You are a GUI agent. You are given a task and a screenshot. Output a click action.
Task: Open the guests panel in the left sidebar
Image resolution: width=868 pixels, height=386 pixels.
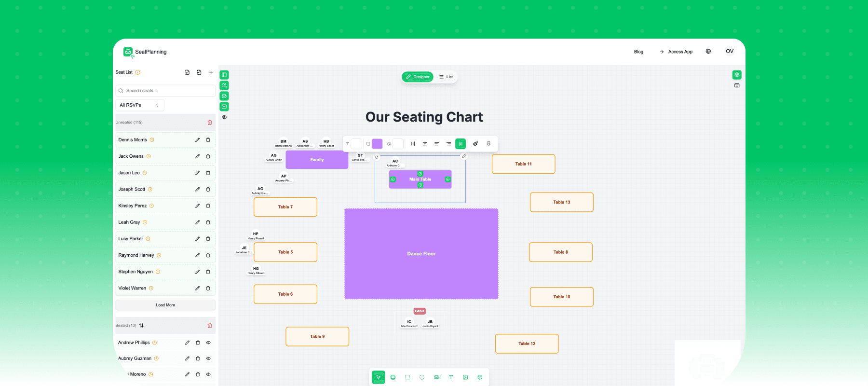click(224, 85)
